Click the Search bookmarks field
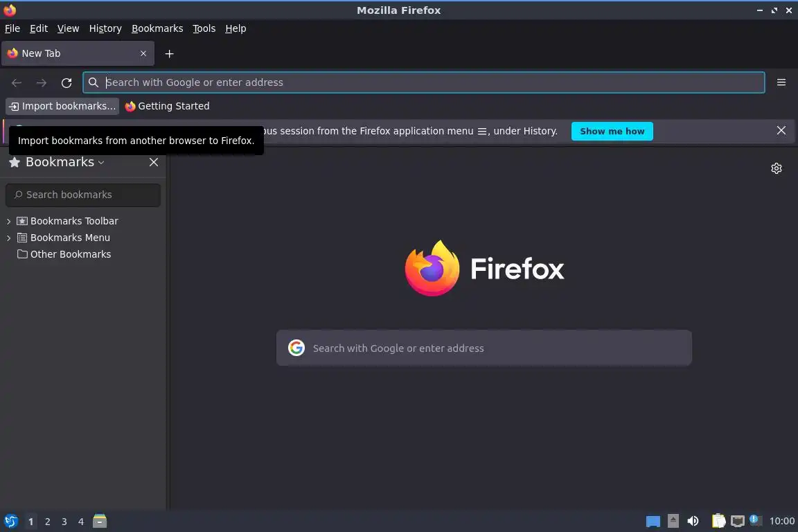Screen dimensions: 798x532 click(x=83, y=195)
